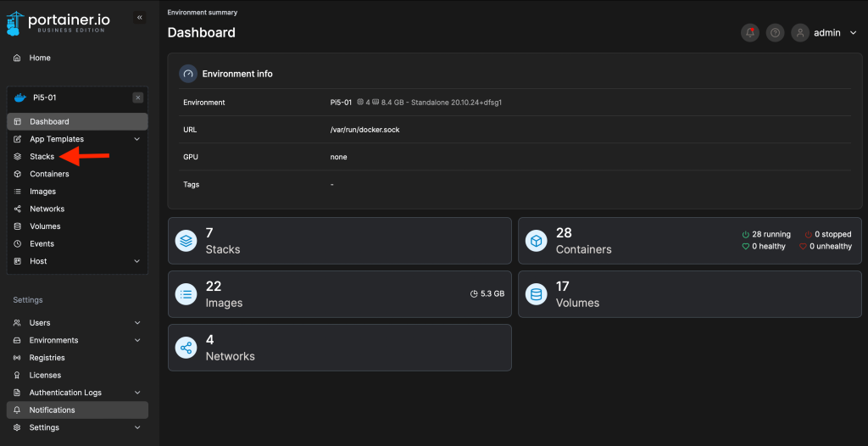868x446 pixels.
Task: Click the Images tile list icon
Action: tap(186, 294)
